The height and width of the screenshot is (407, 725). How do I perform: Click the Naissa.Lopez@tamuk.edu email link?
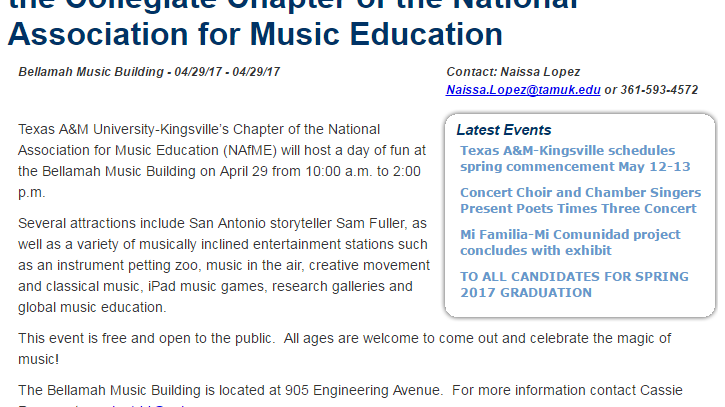pyautogui.click(x=523, y=89)
